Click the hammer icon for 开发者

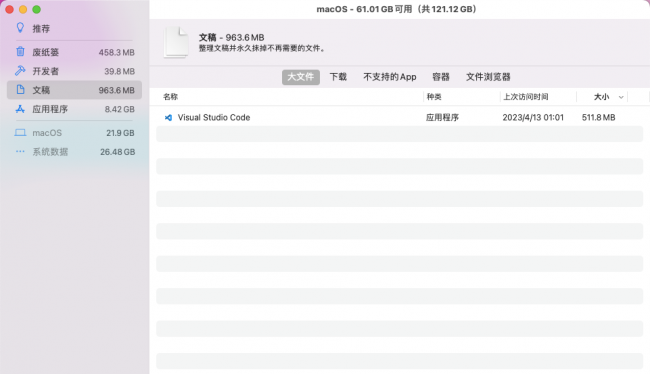[x=20, y=70]
